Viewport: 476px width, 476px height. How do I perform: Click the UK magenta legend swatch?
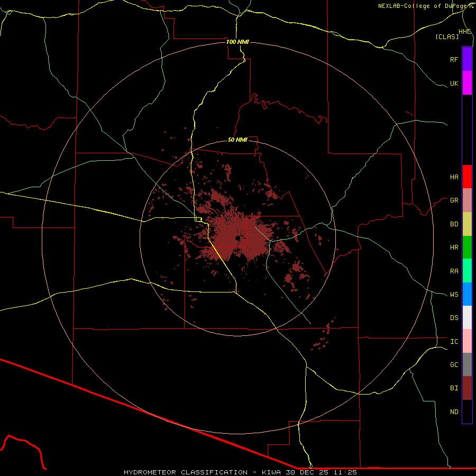467,83
